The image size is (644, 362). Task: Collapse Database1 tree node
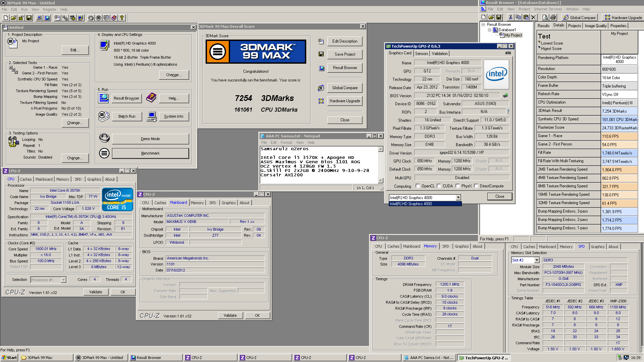click(x=490, y=30)
